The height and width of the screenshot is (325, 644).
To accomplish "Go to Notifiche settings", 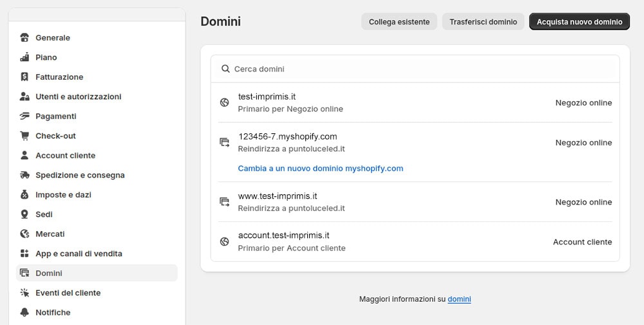I will (x=97, y=313).
